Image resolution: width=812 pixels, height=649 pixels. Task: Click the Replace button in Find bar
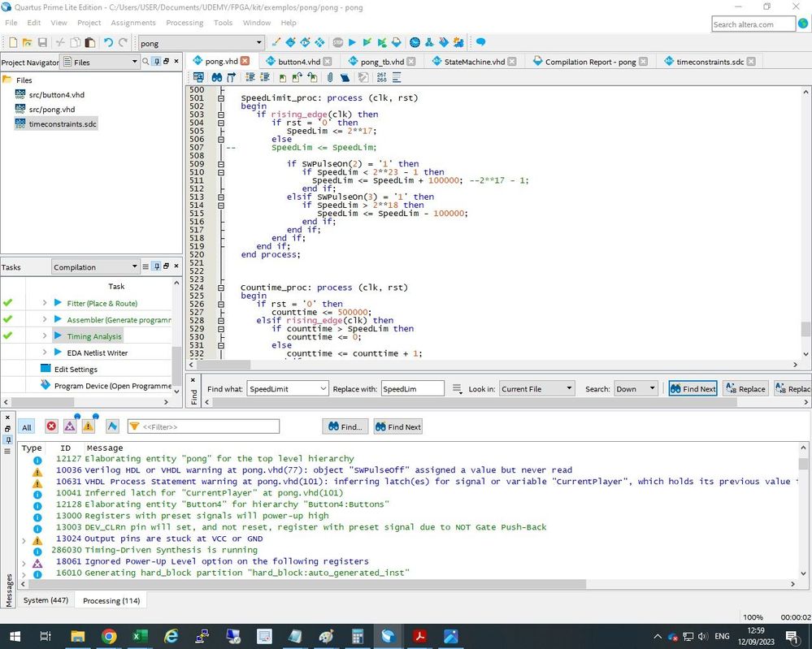tap(745, 389)
